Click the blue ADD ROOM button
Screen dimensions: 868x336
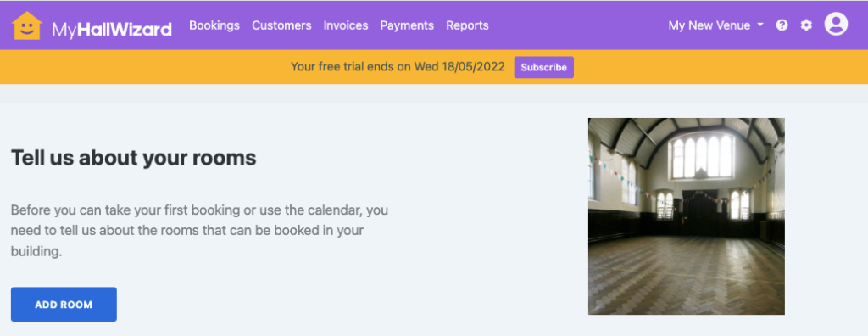64,305
